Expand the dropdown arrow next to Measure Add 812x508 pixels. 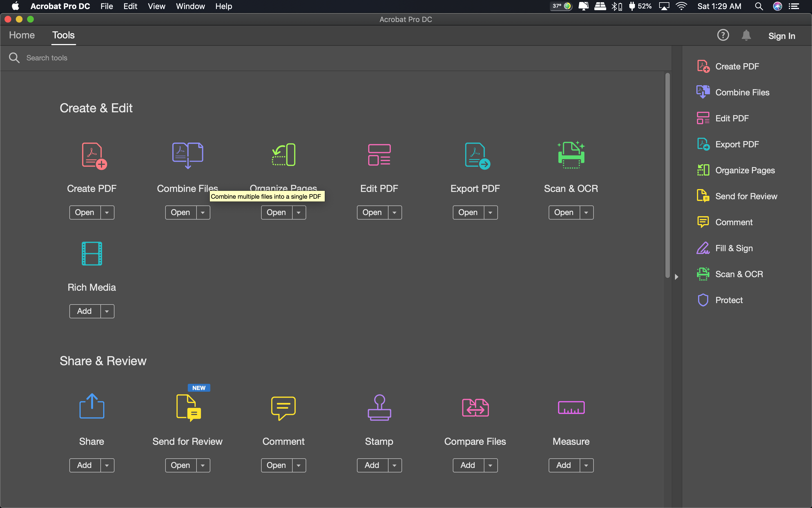click(x=586, y=465)
